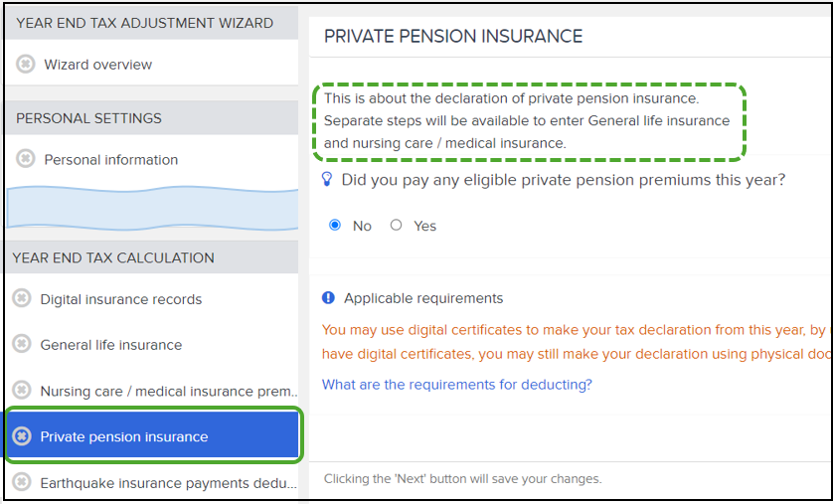Click the icon beside Earthquake insurance payments
The width and height of the screenshot is (833, 504).
click(22, 483)
